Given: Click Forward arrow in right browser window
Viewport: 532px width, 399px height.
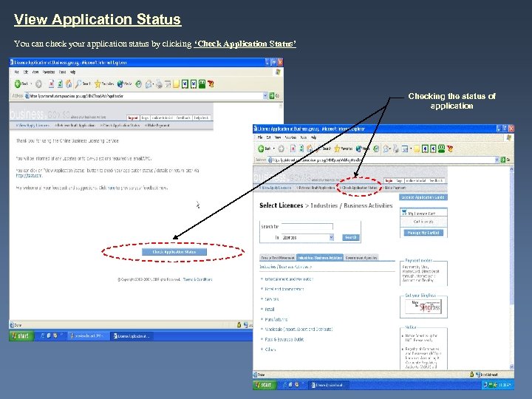Looking at the screenshot, I should pos(281,149).
